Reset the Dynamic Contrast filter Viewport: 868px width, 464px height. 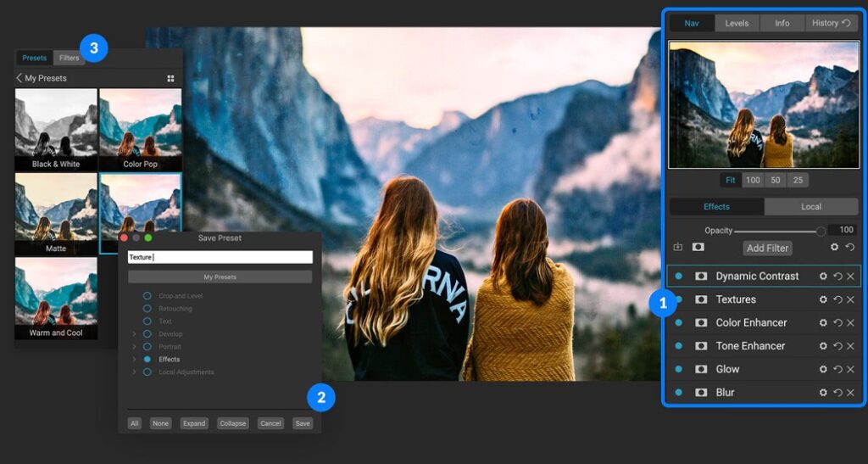click(x=837, y=277)
